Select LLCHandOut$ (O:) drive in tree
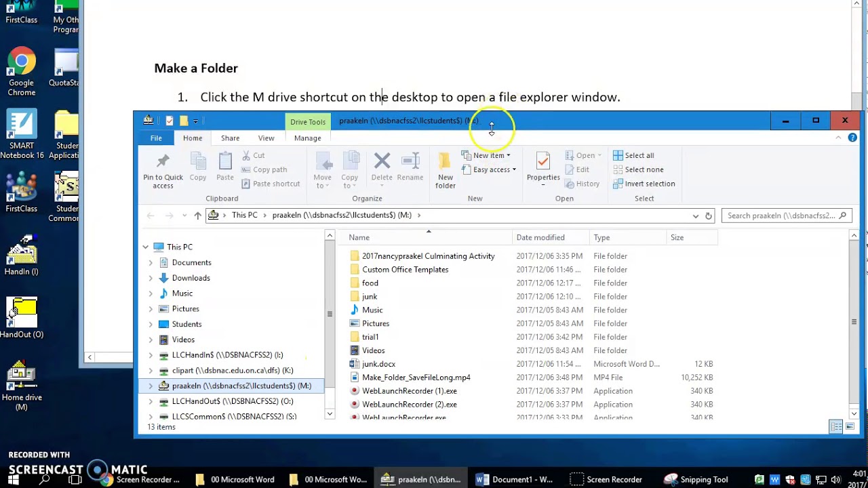The width and height of the screenshot is (868, 488). [x=233, y=401]
